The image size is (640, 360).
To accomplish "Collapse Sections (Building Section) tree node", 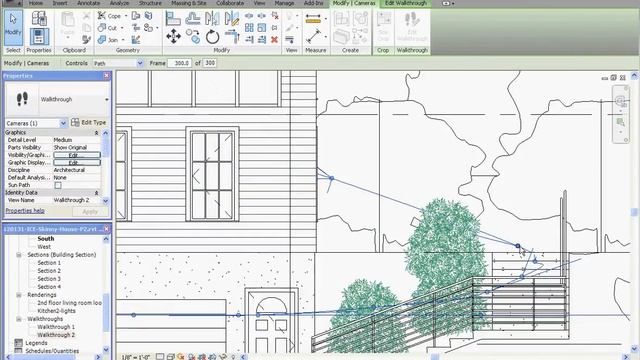I will pos(19,255).
